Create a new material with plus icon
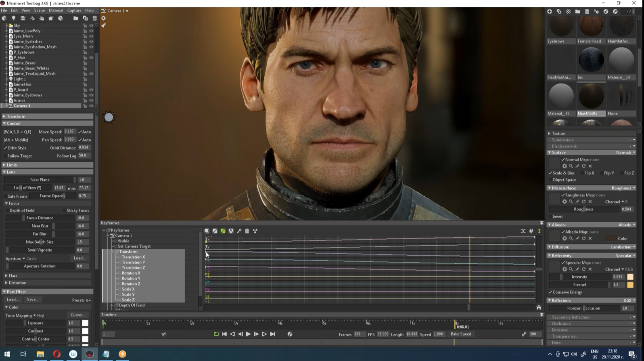The width and height of the screenshot is (644, 361). click(550, 12)
